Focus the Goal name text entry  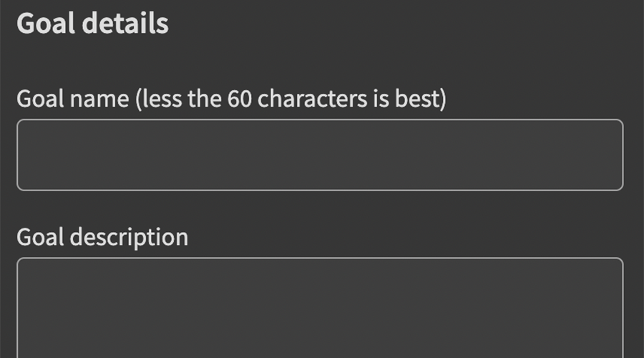tap(320, 155)
